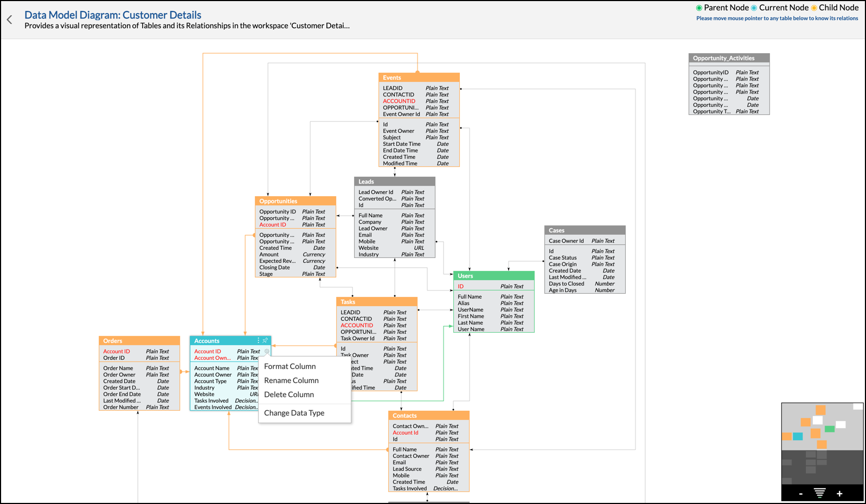The height and width of the screenshot is (504, 866).
Task: Select the Opportunity_Activities table header
Action: coord(729,58)
